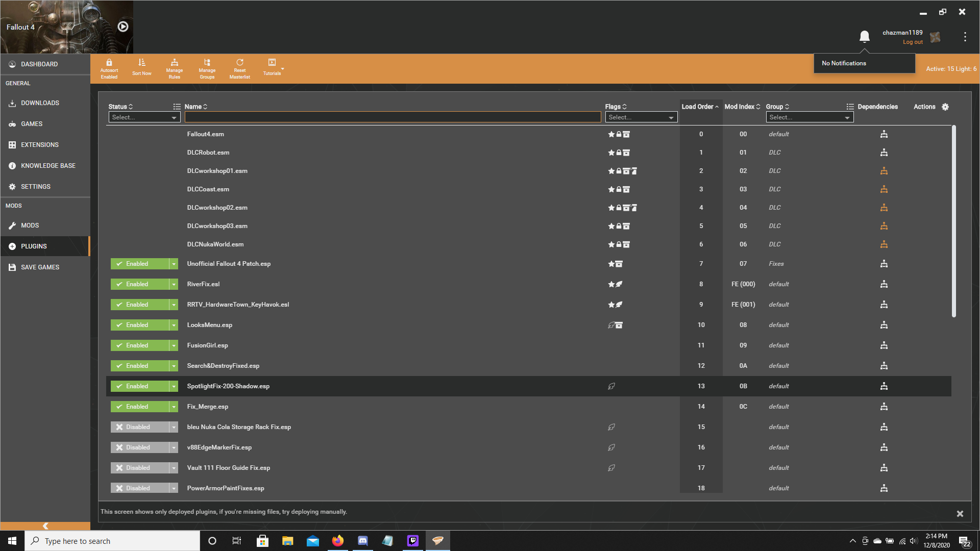Expand status dropdown arrow for PowerArmorPaintFixes.esp

tap(174, 488)
